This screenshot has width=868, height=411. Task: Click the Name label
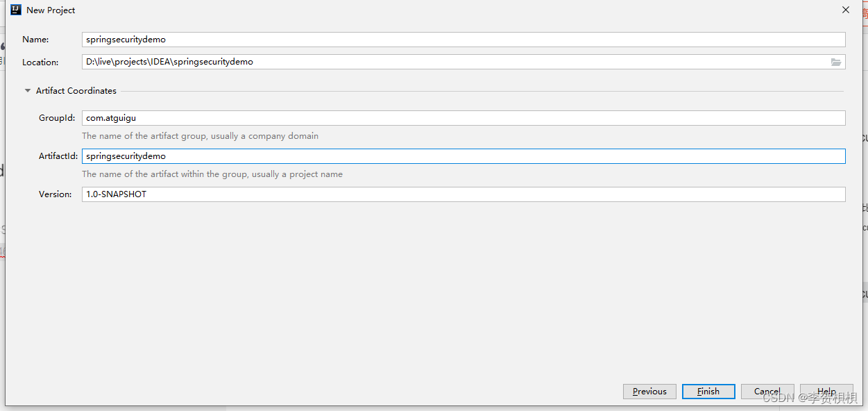click(x=35, y=40)
